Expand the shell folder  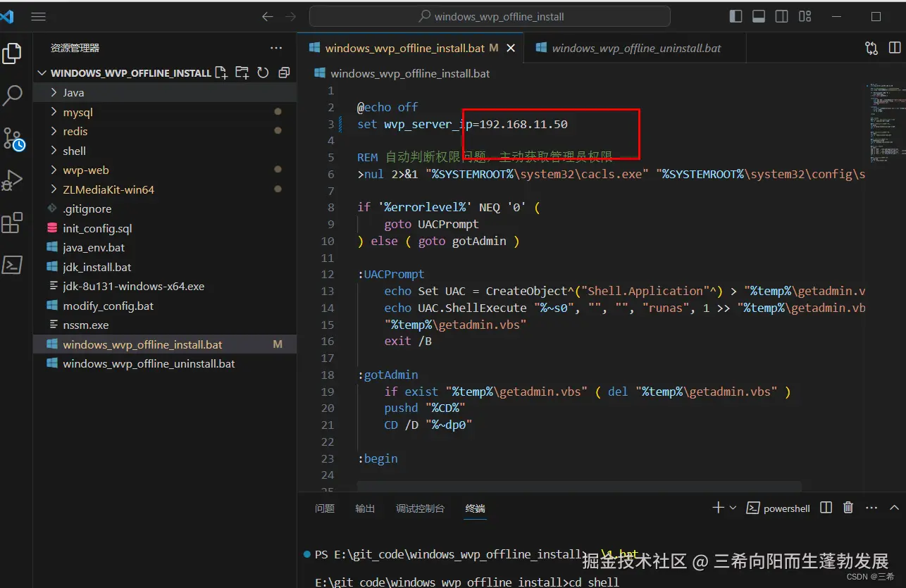(x=165, y=151)
